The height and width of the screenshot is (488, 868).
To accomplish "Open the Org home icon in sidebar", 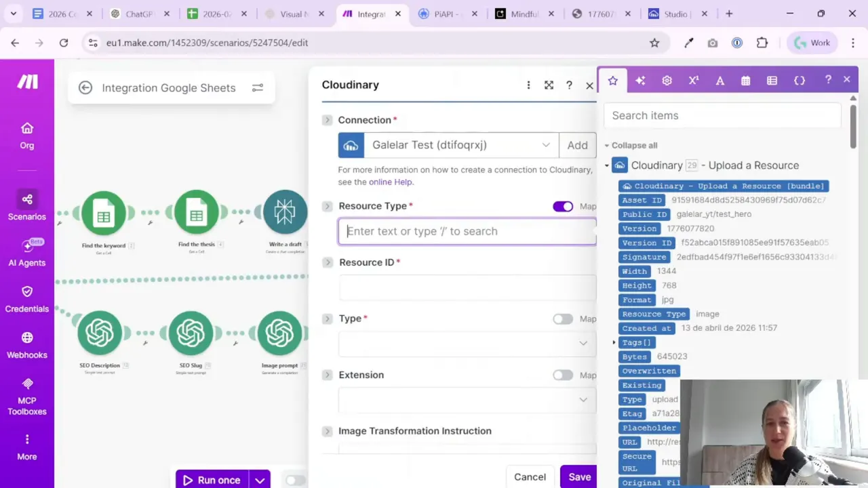I will click(27, 136).
